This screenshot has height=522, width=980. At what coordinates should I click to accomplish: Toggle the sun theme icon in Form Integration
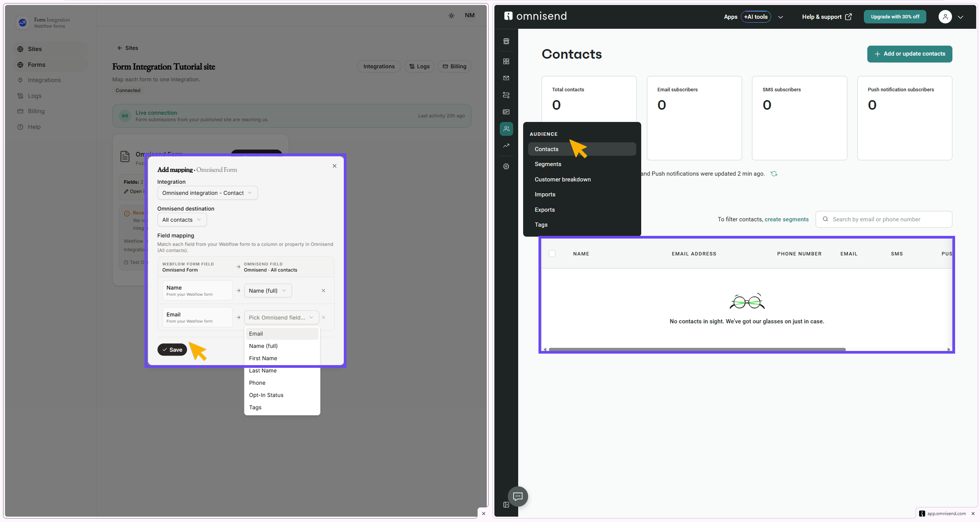(451, 16)
